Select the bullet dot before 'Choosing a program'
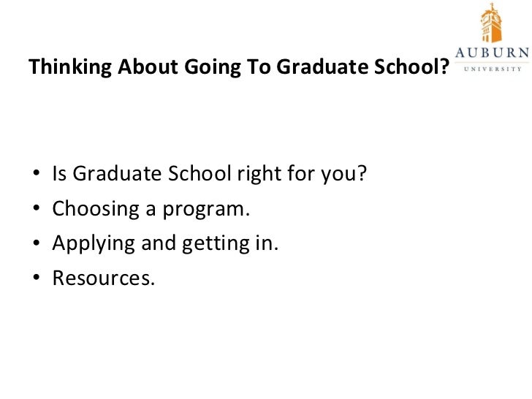This screenshot has width=532, height=399. tap(37, 208)
